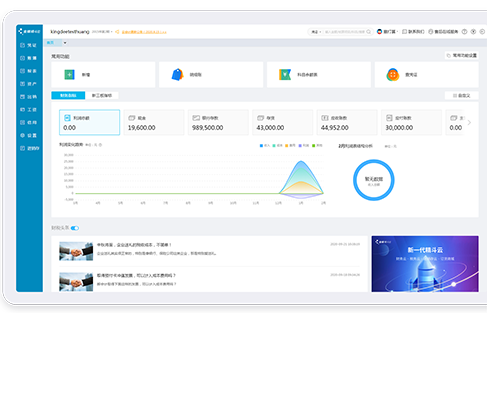The width and height of the screenshot is (490, 420).
Task: Switch to the second dashboard tab
Action: (102, 96)
